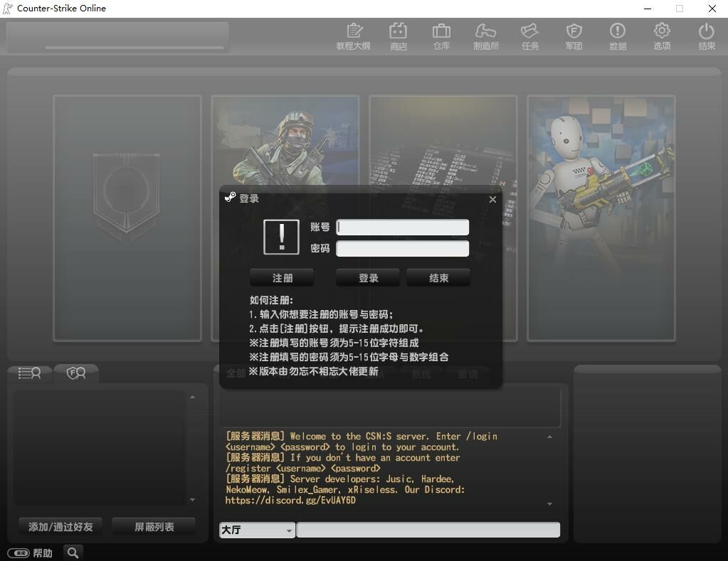Screen dimensions: 728x561
Task: Click the 注册 register button
Action: 282,278
